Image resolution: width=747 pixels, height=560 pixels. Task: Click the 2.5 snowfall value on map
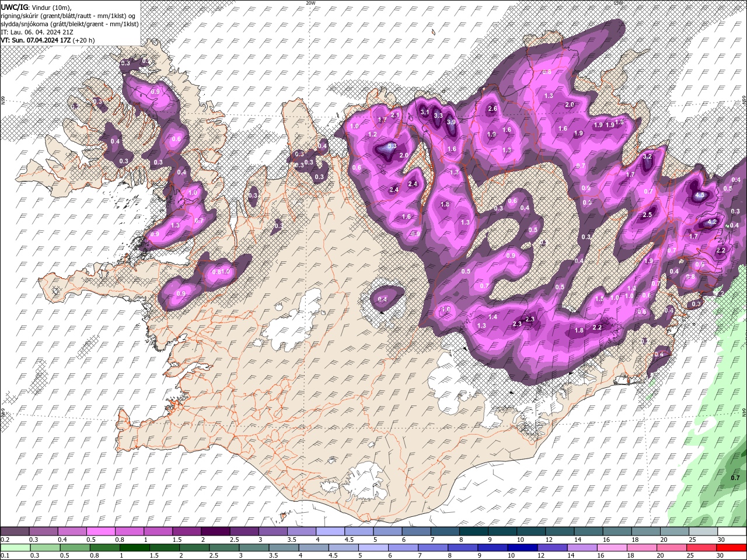647,215
